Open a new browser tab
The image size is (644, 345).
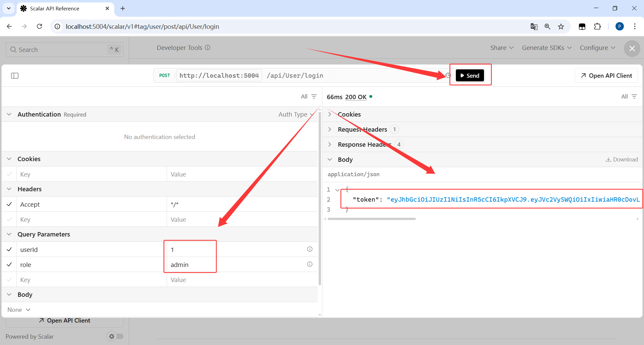click(123, 8)
